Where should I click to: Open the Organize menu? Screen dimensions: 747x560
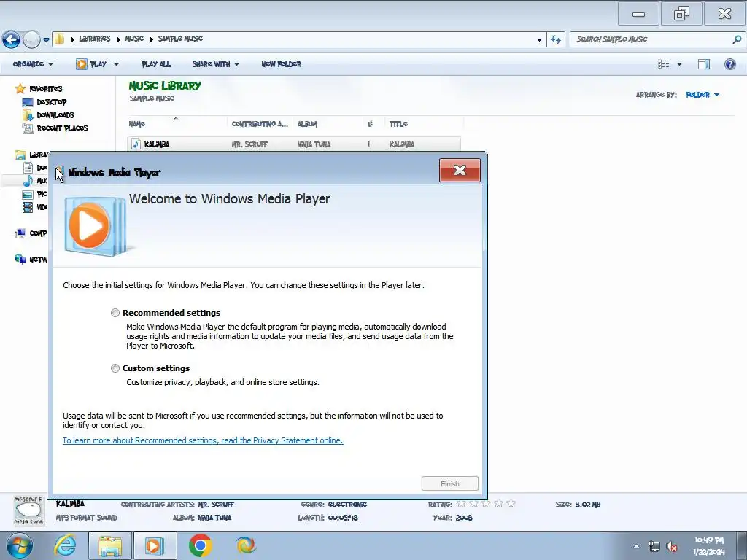click(x=33, y=64)
